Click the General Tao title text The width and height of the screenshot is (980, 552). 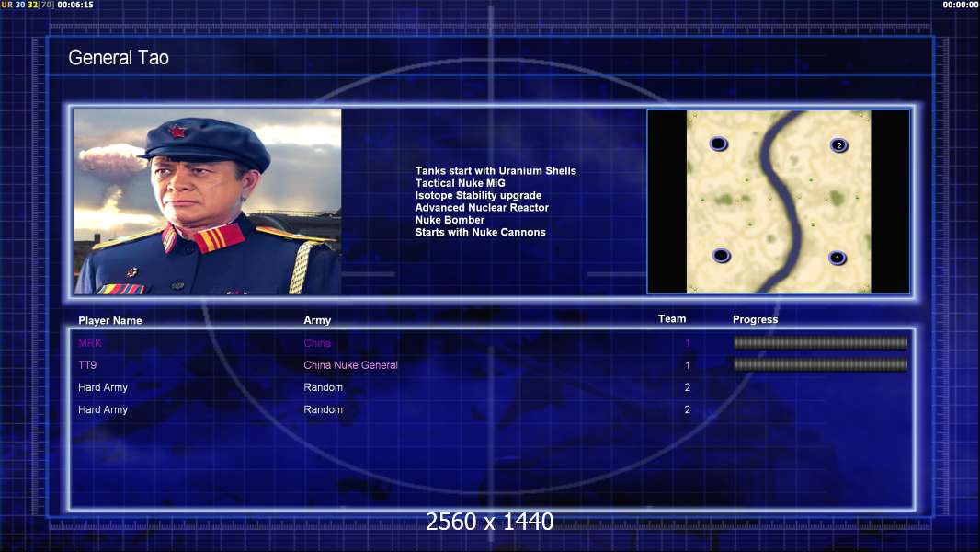click(119, 58)
